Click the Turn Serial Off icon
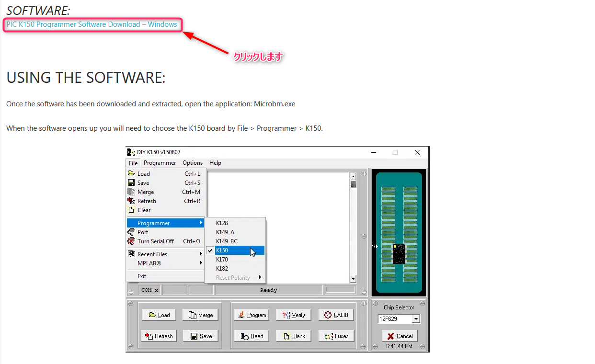 [x=131, y=241]
